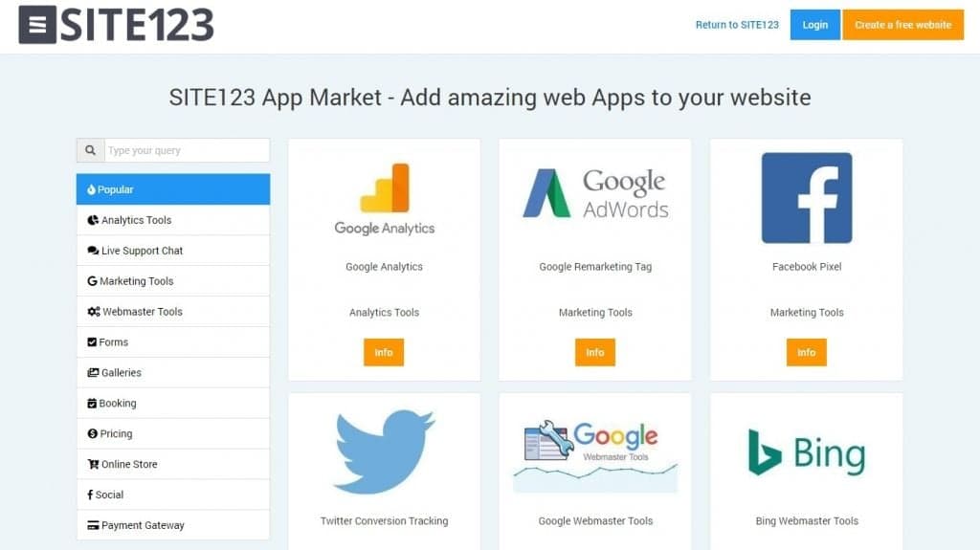980x550 pixels.
Task: Click the Bing logo
Action: [806, 451]
